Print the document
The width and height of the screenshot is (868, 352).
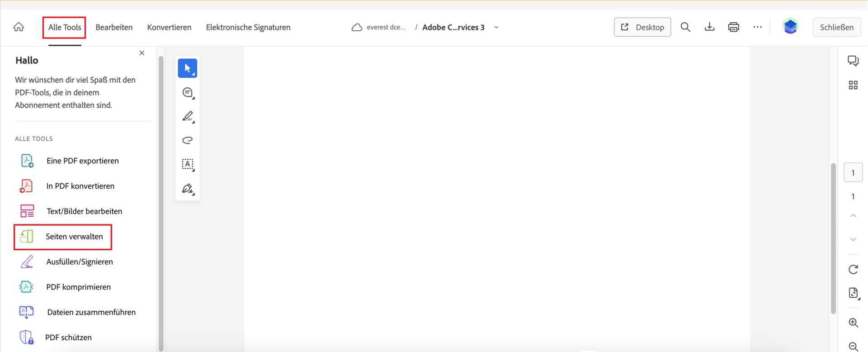pos(734,27)
